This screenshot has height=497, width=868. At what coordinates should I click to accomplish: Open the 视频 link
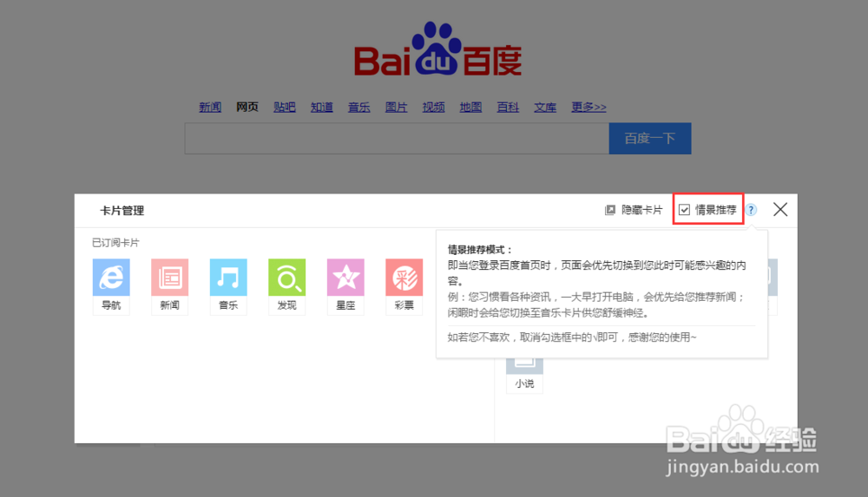433,107
